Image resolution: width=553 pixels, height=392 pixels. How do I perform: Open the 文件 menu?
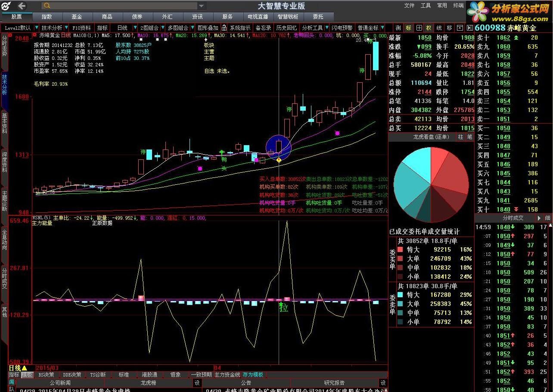coord(409,6)
